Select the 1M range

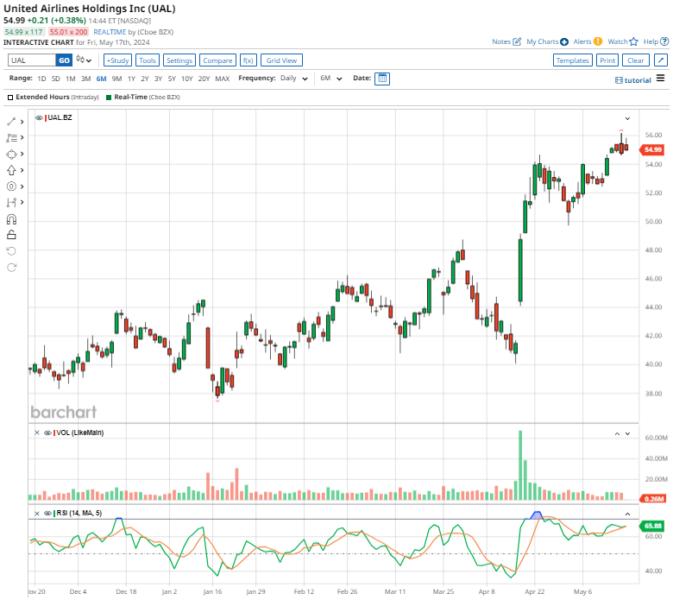point(70,79)
